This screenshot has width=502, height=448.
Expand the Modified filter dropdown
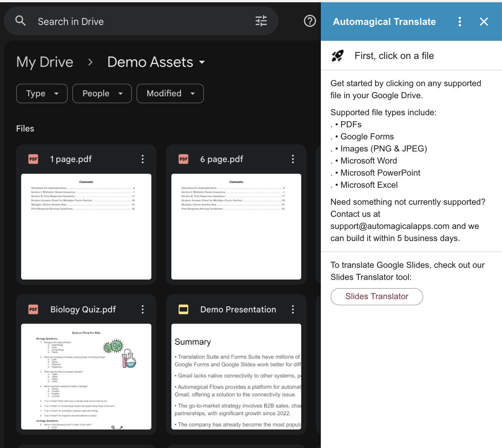tap(170, 93)
